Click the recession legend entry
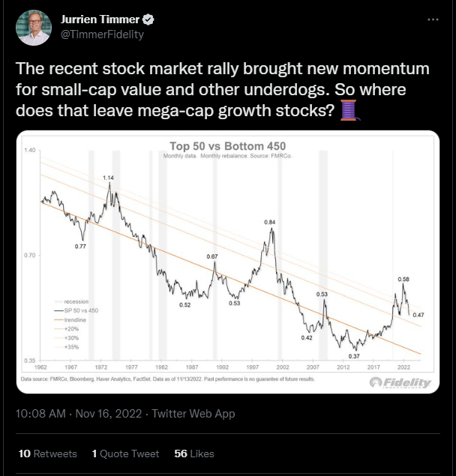This screenshot has height=476, width=456. point(71,301)
